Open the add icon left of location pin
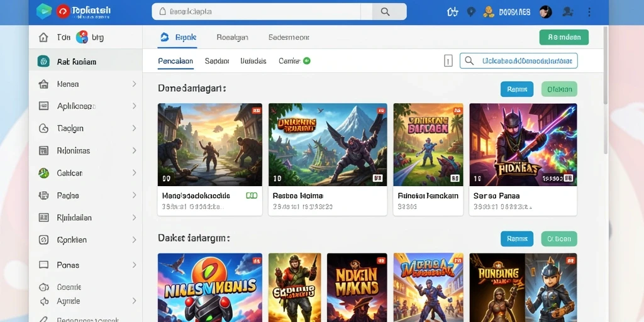The height and width of the screenshot is (322, 644). (x=452, y=12)
